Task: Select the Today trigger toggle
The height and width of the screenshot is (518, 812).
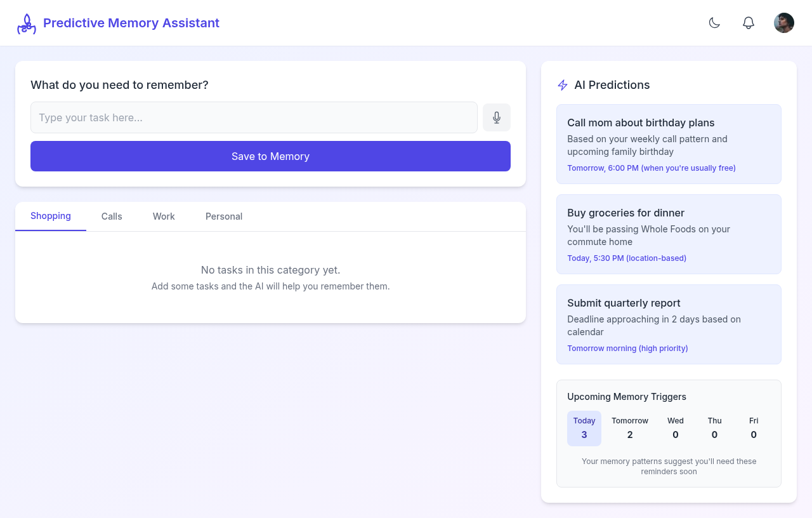Action: point(584,428)
